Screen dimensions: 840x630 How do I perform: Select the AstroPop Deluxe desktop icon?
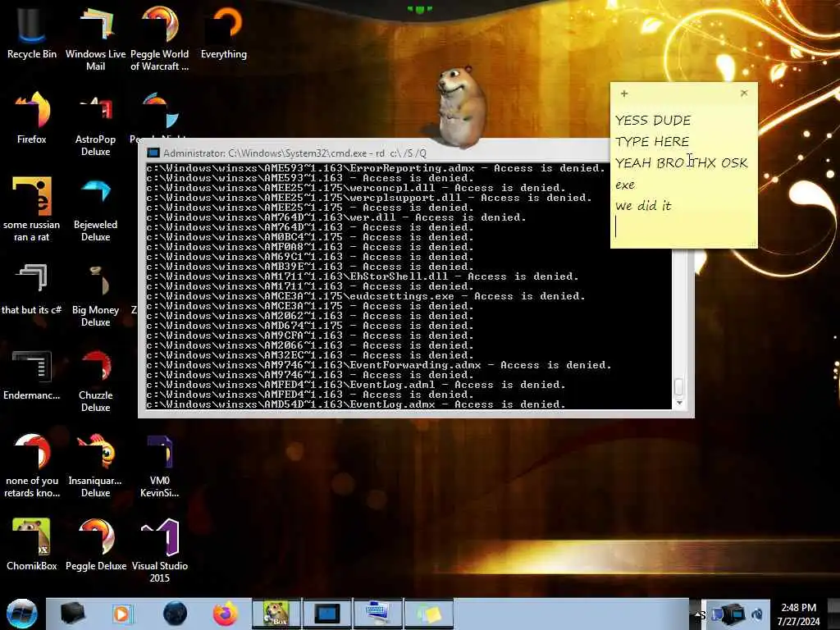click(x=95, y=125)
